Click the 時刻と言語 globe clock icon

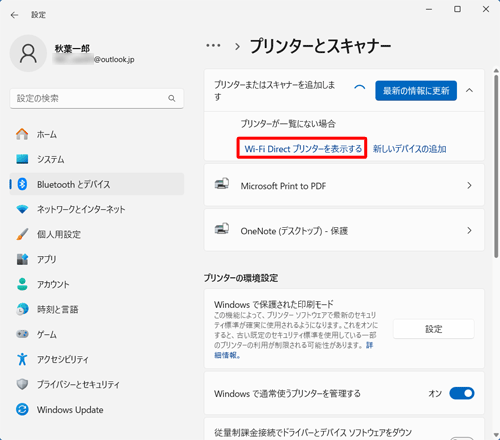[22, 309]
